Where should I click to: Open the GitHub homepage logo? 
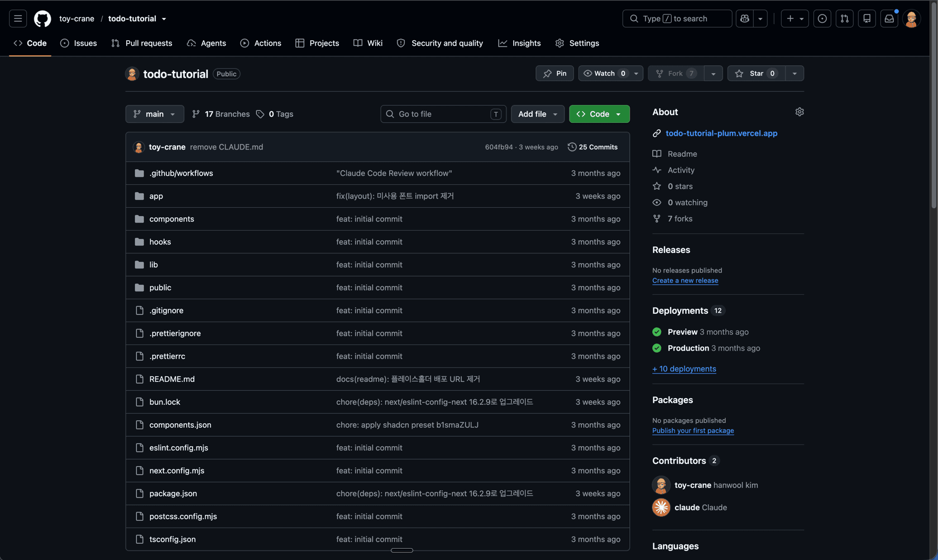tap(42, 18)
